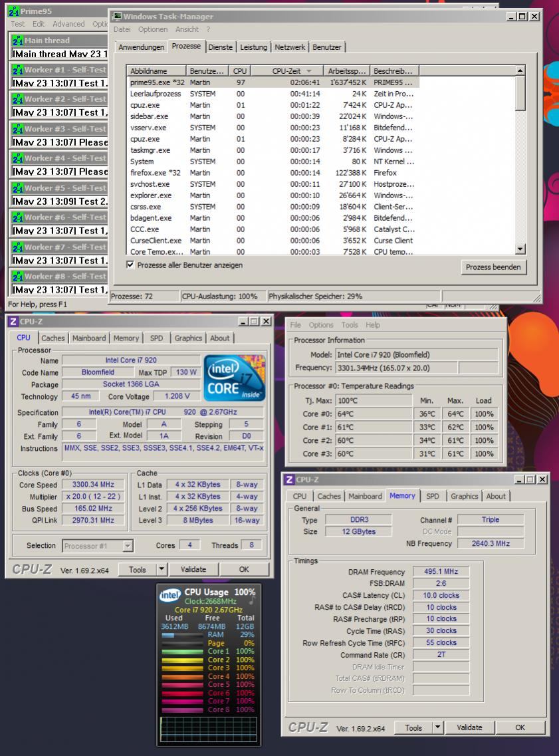Click the CPU-Zeit column sort header
Image resolution: width=559 pixels, height=756 pixels.
tap(286, 71)
